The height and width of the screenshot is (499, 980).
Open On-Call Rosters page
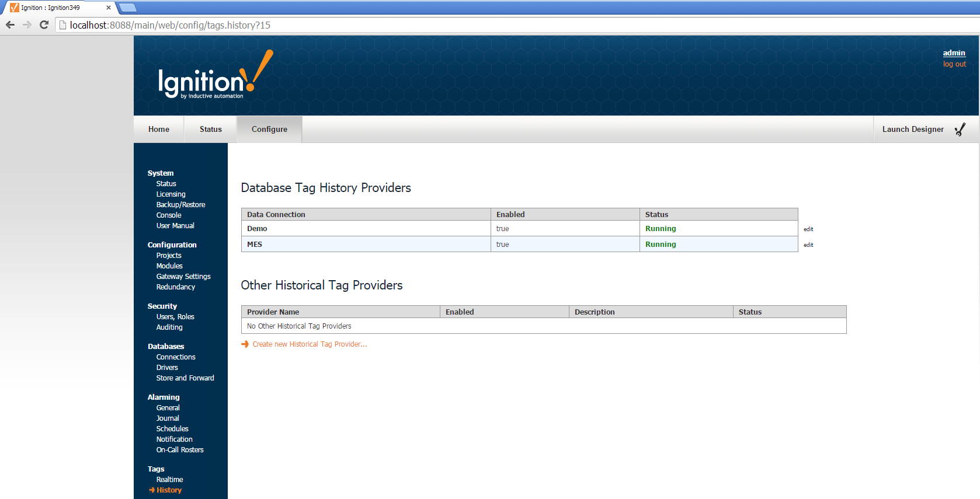180,450
